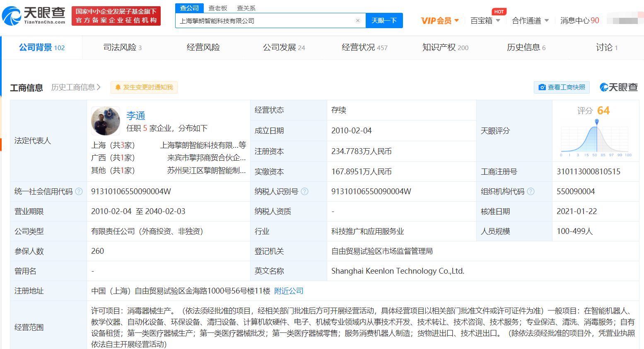
Task: Open the 经营风险 tab
Action: (x=203, y=47)
